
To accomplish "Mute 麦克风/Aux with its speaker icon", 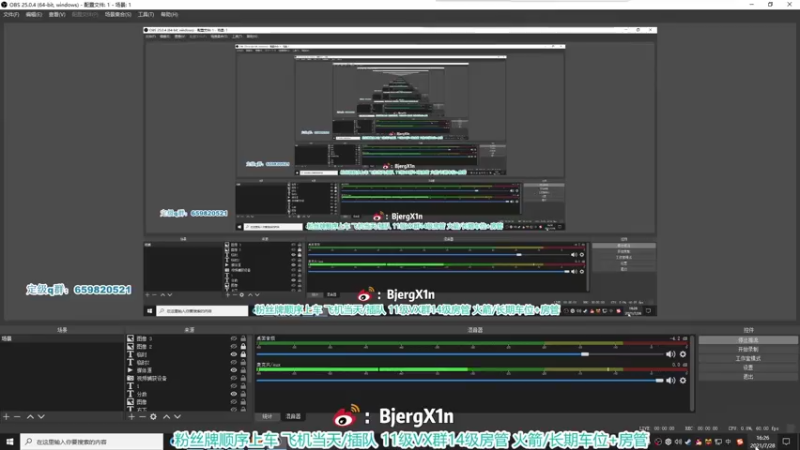I will [670, 381].
